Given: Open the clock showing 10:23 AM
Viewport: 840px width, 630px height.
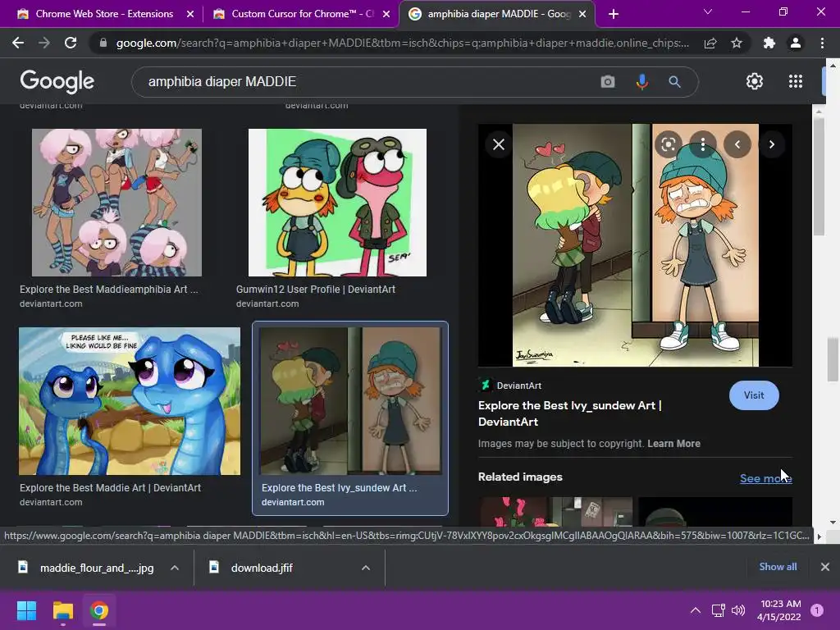Looking at the screenshot, I should tap(780, 610).
